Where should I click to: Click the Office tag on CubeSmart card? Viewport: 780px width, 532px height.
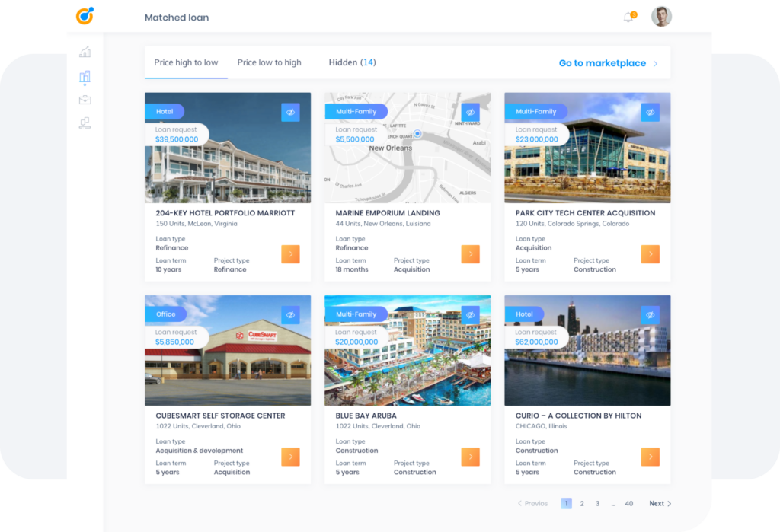tap(165, 314)
